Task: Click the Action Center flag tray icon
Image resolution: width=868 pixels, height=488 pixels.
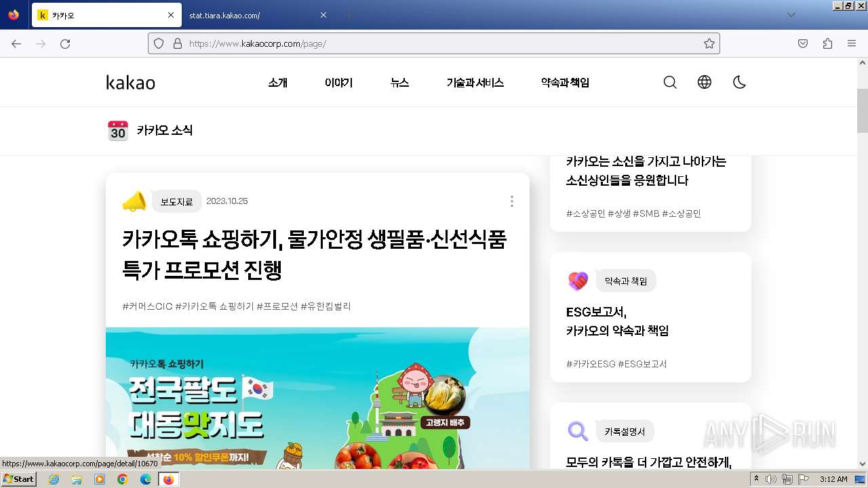Action: point(803,479)
